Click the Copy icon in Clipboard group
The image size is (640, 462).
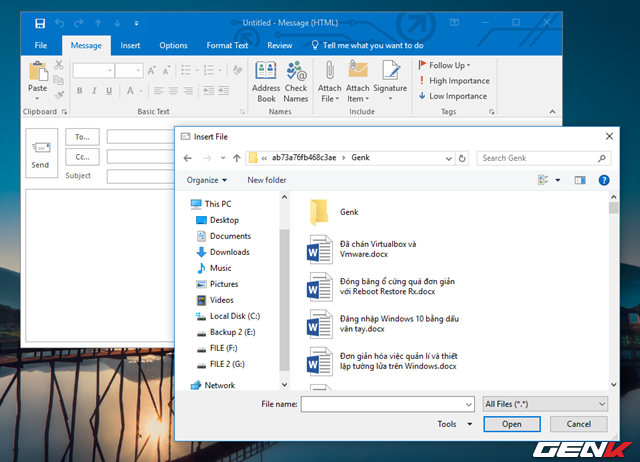point(59,80)
